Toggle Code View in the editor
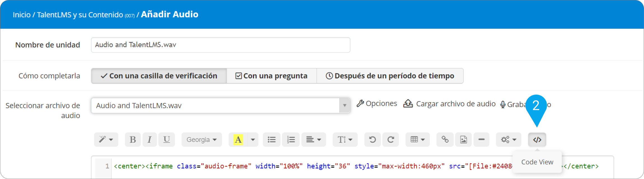644x179 pixels. coord(537,140)
